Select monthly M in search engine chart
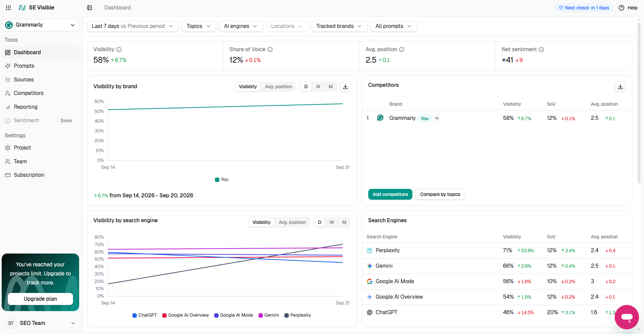This screenshot has height=334, width=644. (344, 222)
